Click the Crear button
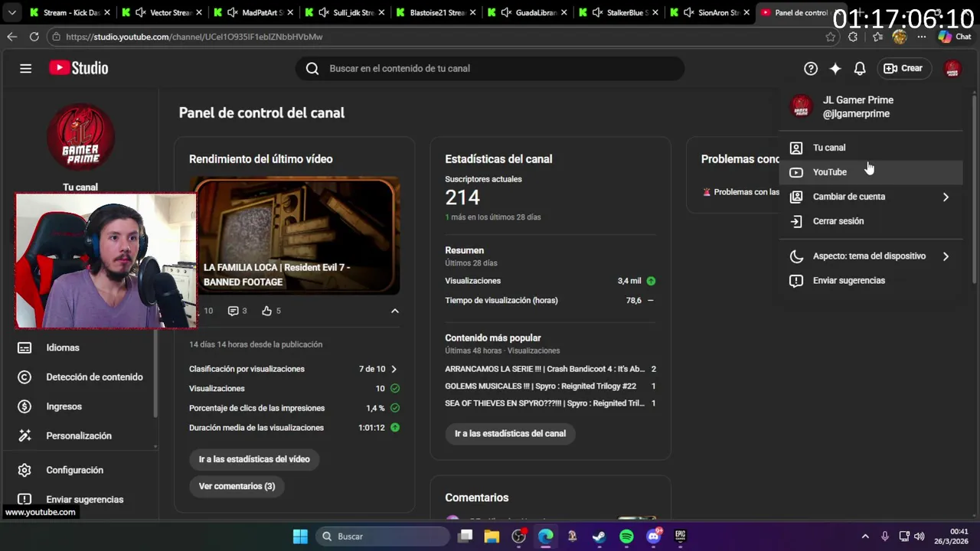Image resolution: width=980 pixels, height=551 pixels. [x=904, y=68]
